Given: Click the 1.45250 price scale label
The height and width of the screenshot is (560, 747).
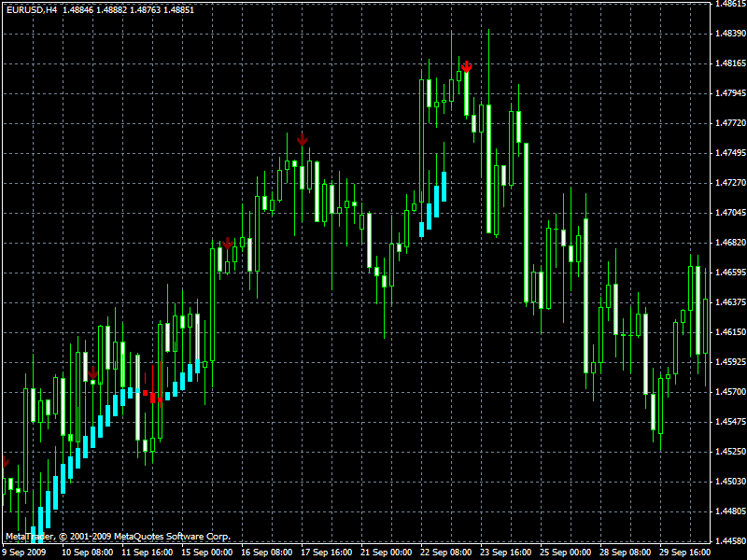Looking at the screenshot, I should [730, 452].
